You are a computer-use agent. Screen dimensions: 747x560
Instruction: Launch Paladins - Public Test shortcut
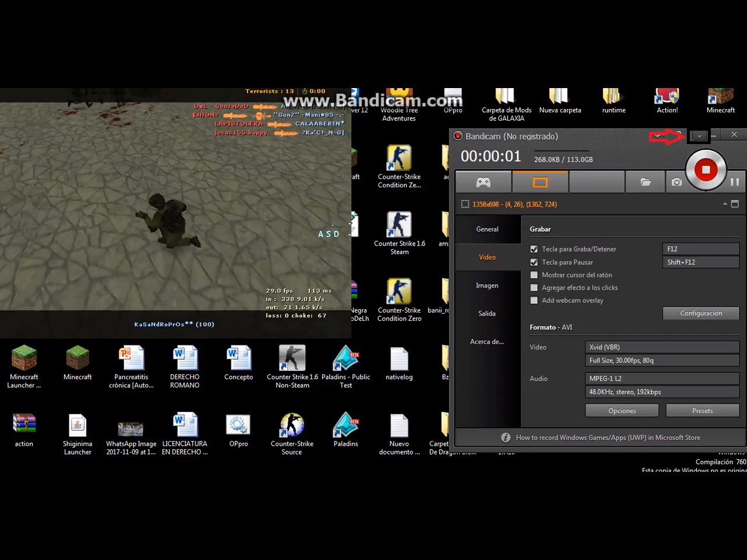coord(346,366)
